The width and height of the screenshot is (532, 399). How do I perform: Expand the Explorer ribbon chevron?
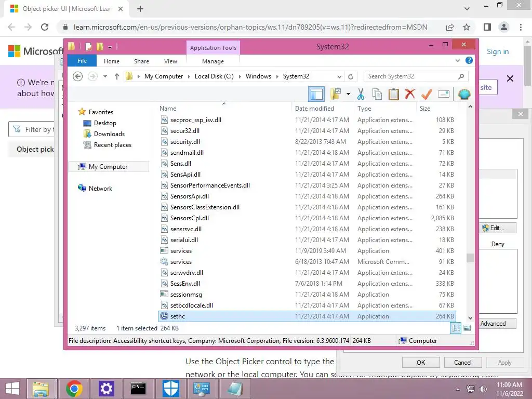click(x=458, y=61)
